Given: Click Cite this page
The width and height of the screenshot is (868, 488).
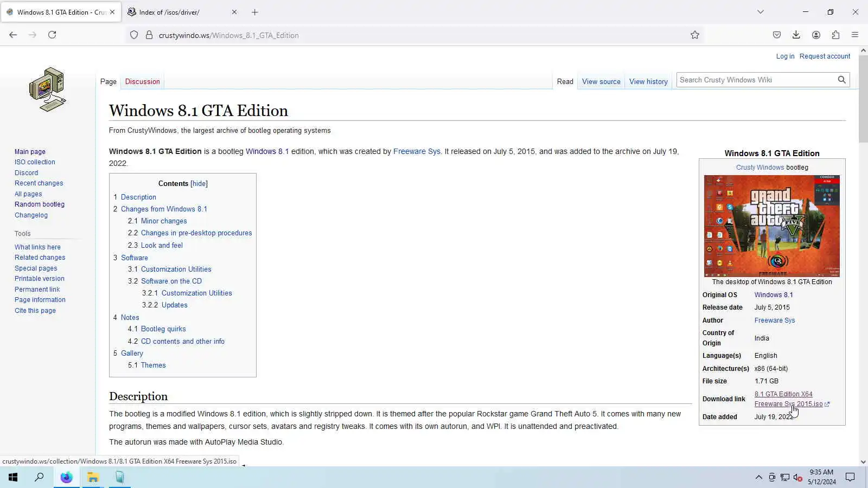Looking at the screenshot, I should click(x=35, y=311).
